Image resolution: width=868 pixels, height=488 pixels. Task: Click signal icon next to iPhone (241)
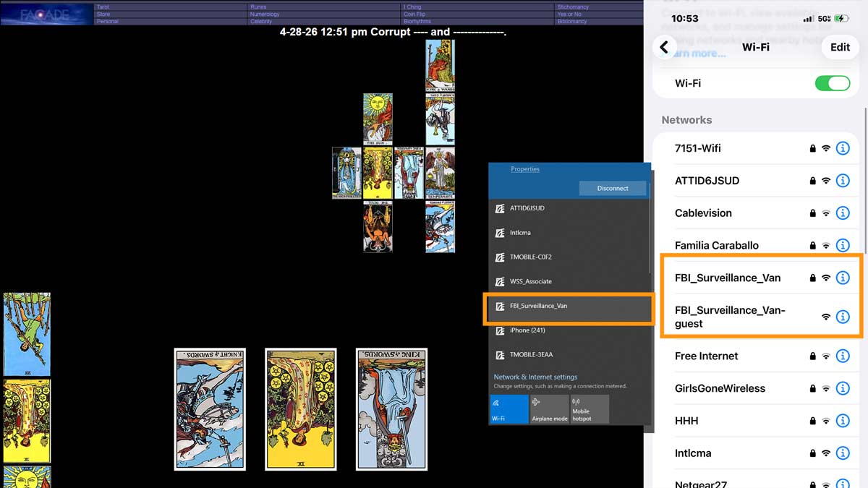point(499,330)
